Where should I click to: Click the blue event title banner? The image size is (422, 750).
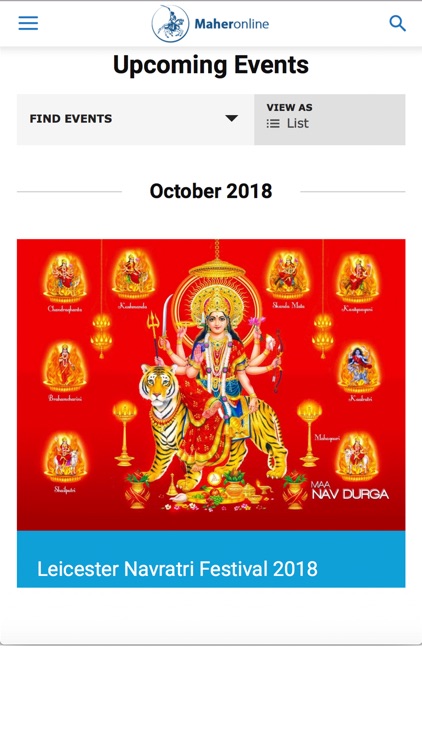coord(211,559)
